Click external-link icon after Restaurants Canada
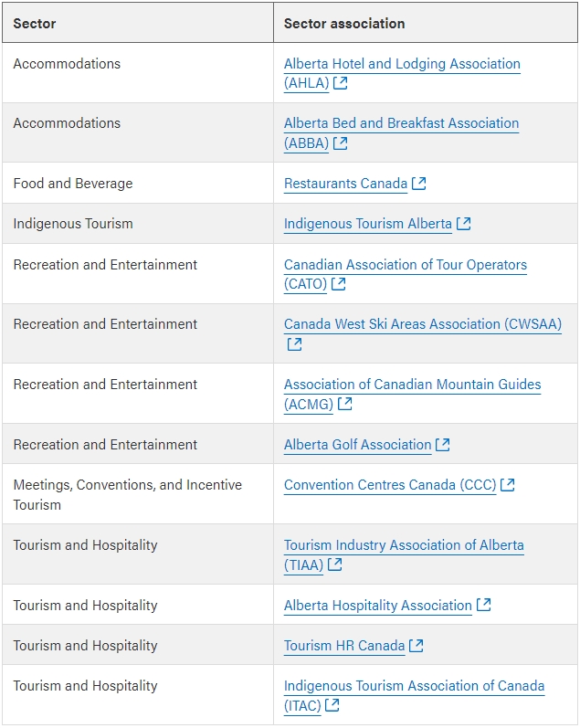This screenshot has height=728, width=580. (419, 184)
